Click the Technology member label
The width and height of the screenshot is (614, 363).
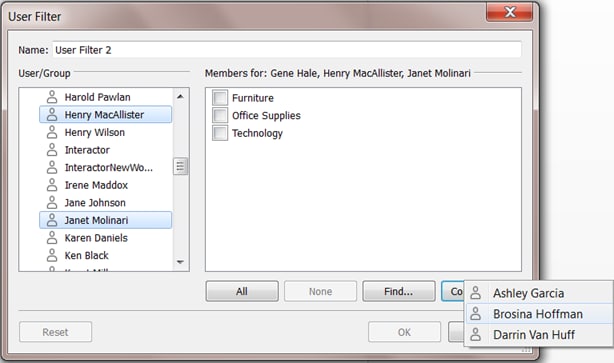[257, 133]
